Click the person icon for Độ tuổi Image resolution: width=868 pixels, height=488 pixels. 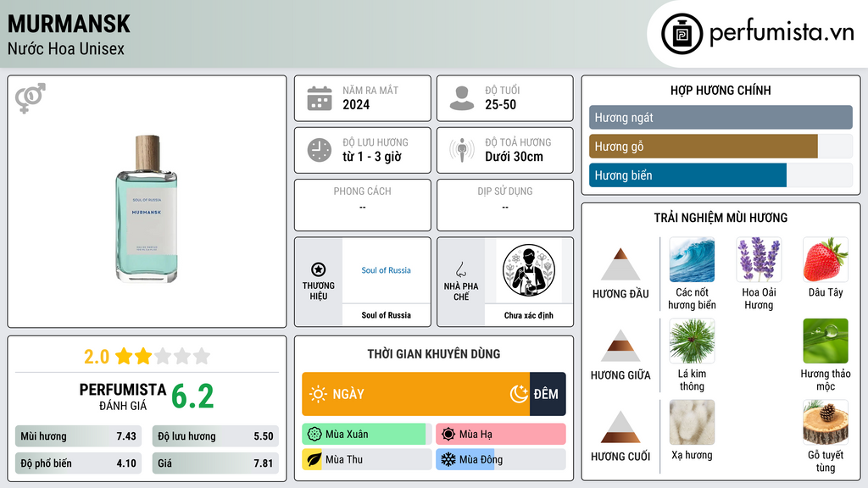click(x=462, y=98)
